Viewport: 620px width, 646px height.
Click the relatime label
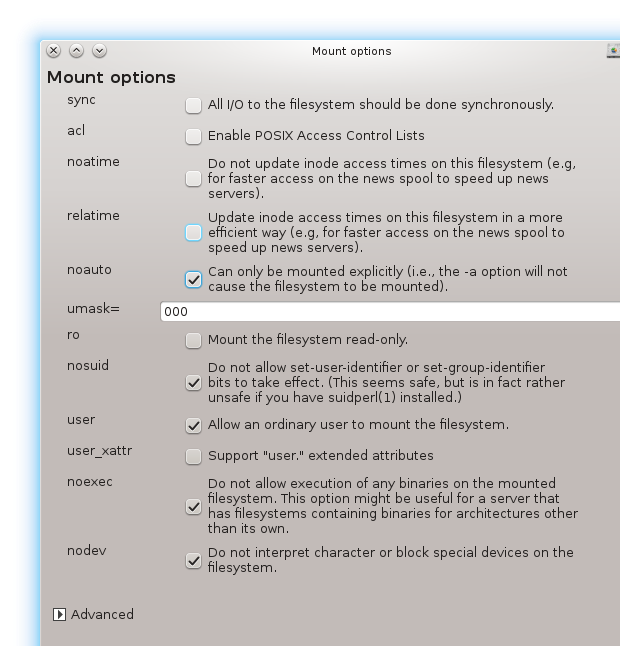(x=93, y=215)
